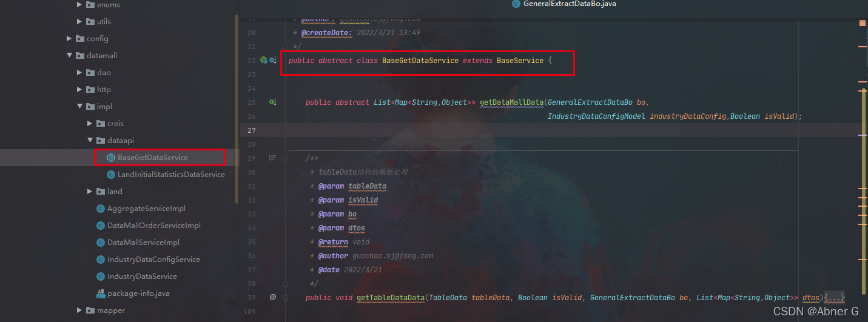Viewport: 868px width, 322px height.
Task: Click line number 27 in the gutter
Action: point(252,130)
